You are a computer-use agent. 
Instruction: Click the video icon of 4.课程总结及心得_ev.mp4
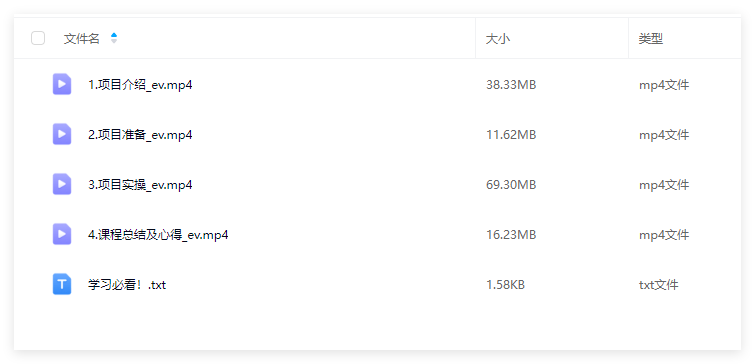pyautogui.click(x=62, y=234)
